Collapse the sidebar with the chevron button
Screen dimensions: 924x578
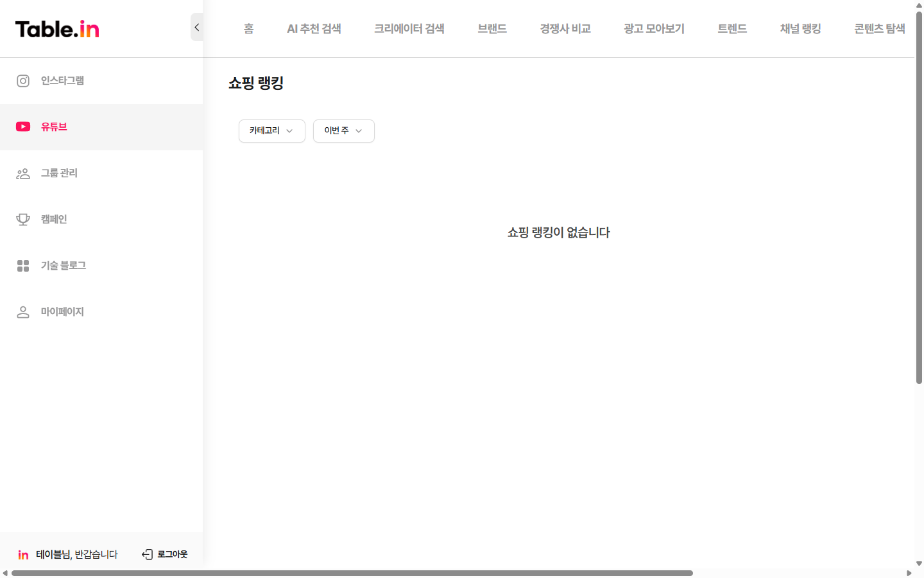click(196, 27)
